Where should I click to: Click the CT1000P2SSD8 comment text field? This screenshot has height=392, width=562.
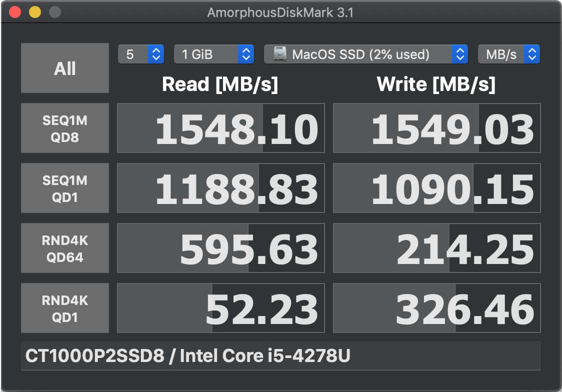[281, 356]
